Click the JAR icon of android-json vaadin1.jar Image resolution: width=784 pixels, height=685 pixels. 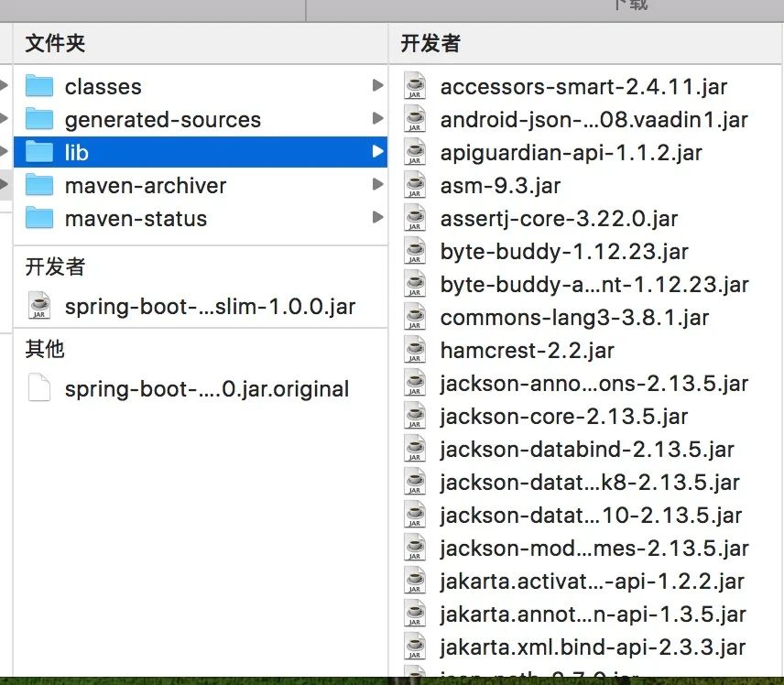(415, 118)
